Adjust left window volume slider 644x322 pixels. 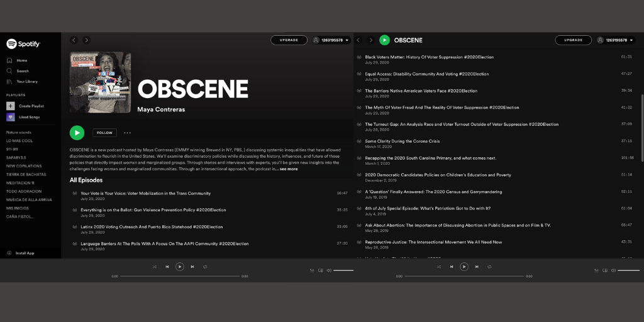click(x=343, y=270)
